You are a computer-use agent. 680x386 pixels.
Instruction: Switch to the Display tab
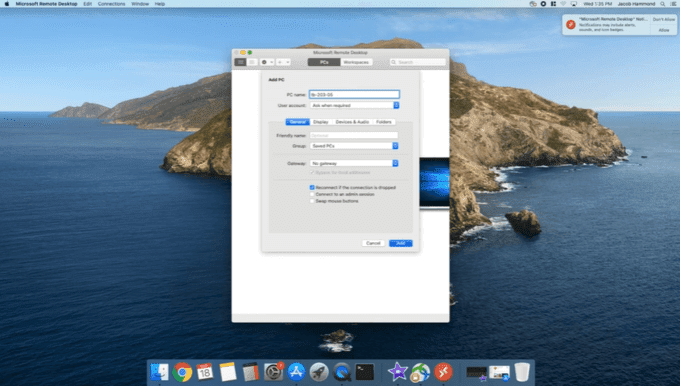pyautogui.click(x=320, y=122)
